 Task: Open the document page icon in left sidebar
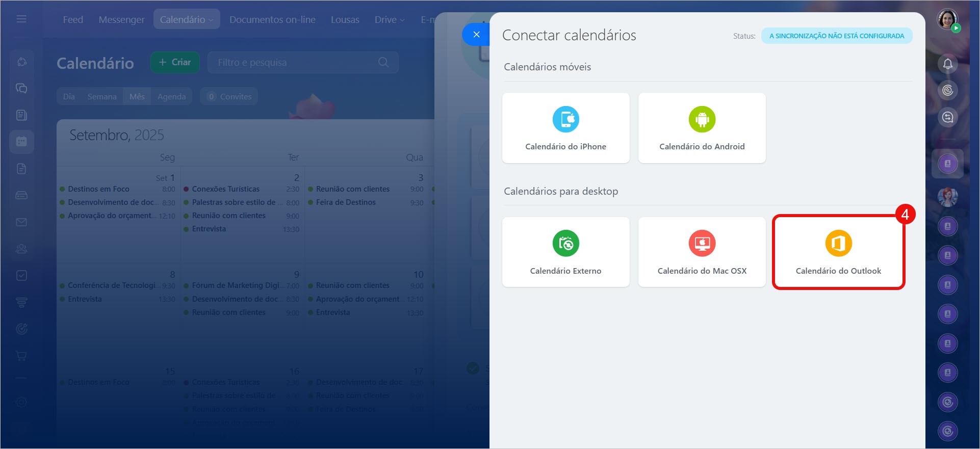(21, 169)
